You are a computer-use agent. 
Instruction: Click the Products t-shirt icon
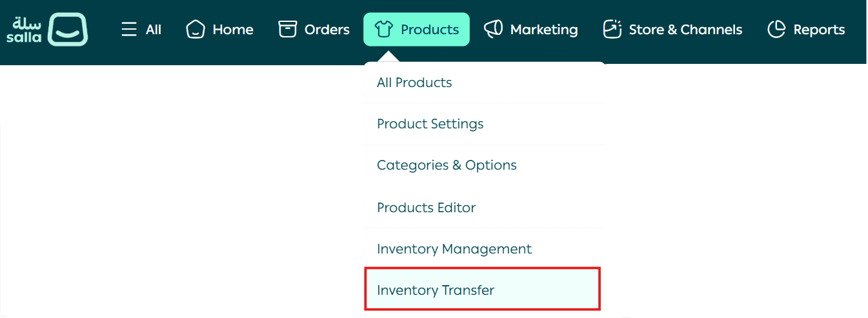(x=383, y=30)
